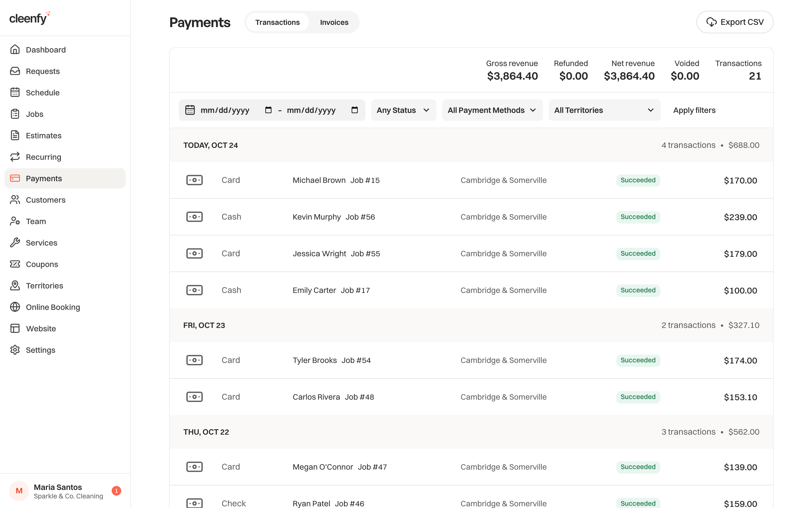This screenshot has width=812, height=508.
Task: Click the Coupons ticket icon
Action: click(15, 264)
